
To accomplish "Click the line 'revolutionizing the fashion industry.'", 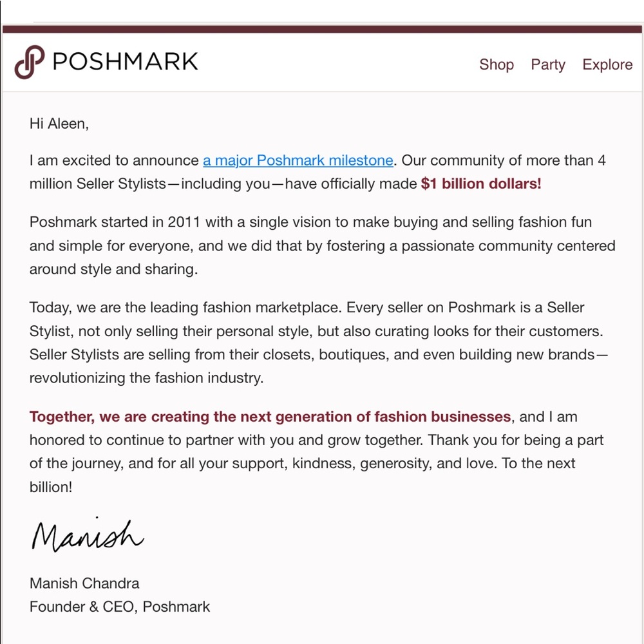I will pyautogui.click(x=146, y=378).
